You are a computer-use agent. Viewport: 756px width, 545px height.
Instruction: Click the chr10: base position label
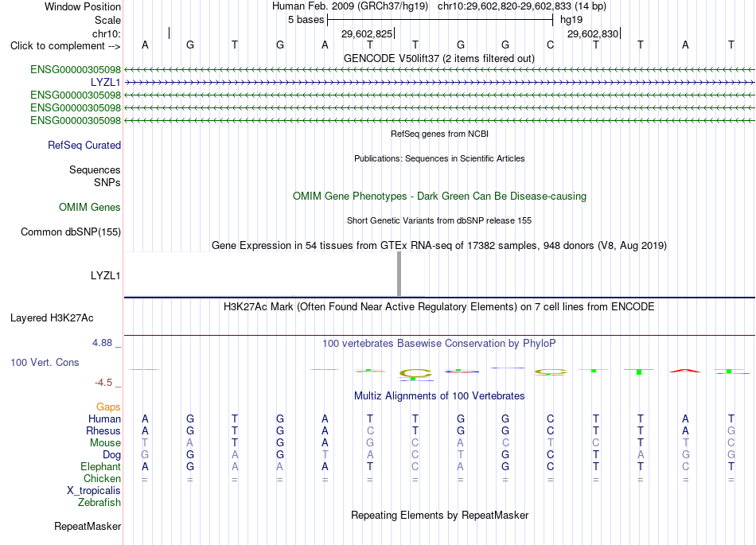pos(107,33)
